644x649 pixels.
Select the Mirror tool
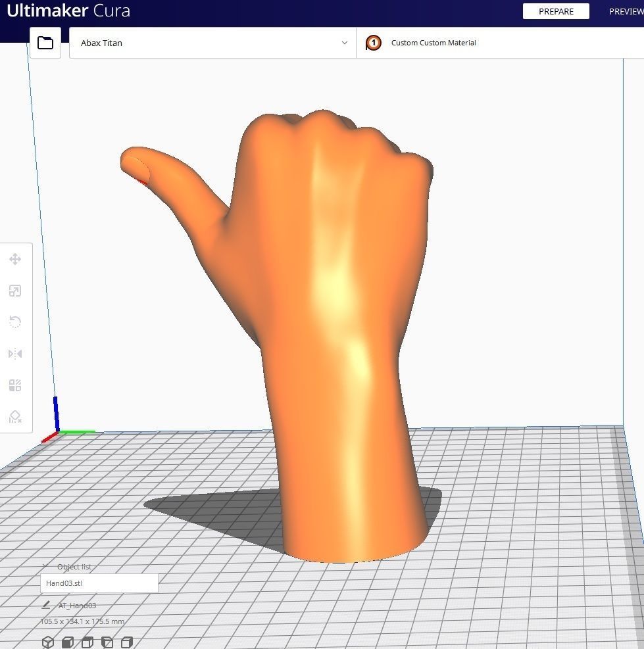click(15, 354)
